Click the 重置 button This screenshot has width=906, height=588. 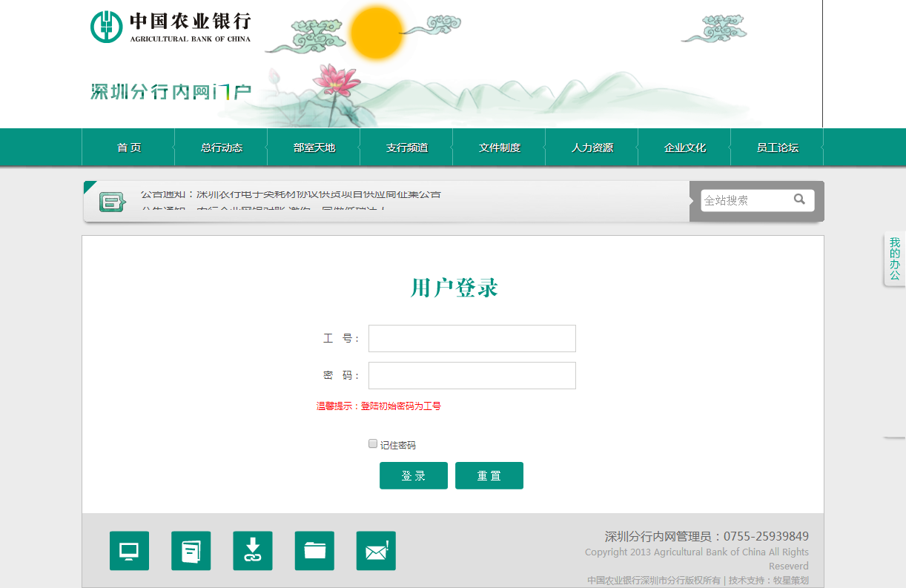coord(489,476)
